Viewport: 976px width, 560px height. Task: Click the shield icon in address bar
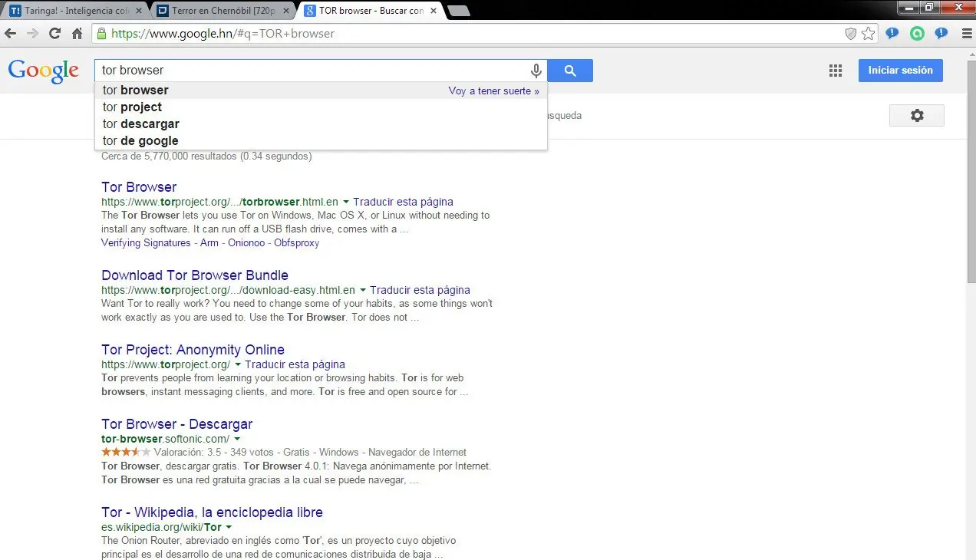pyautogui.click(x=850, y=34)
